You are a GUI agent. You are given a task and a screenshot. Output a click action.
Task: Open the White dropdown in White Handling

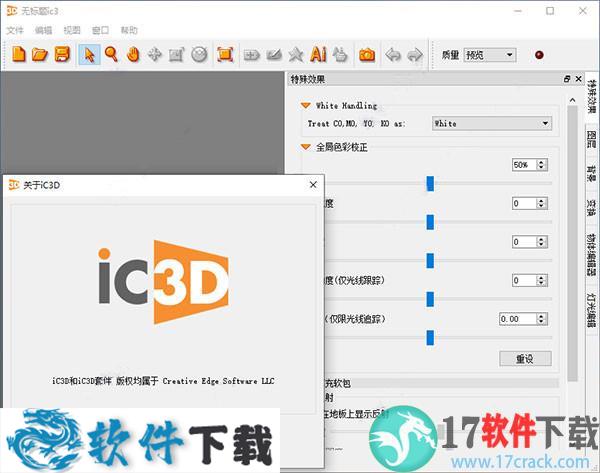point(491,124)
